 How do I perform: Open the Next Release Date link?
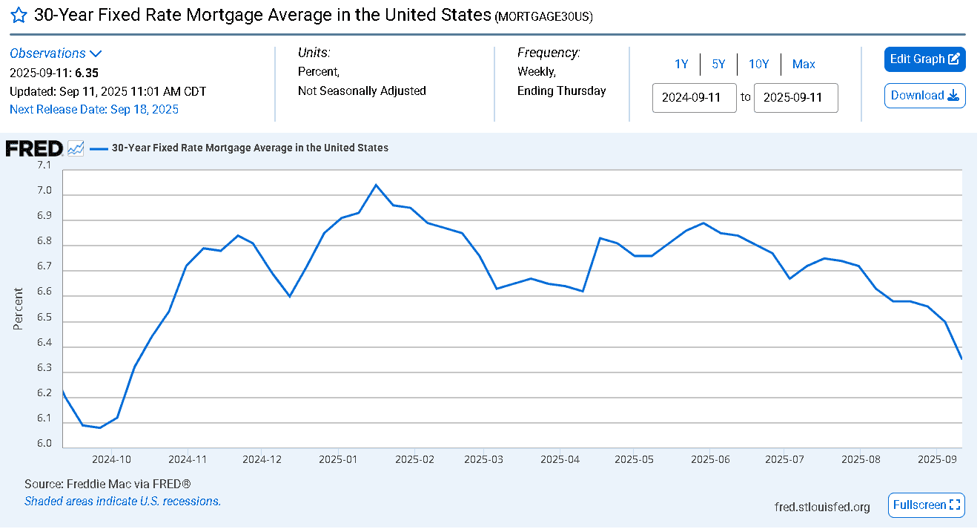tap(94, 110)
